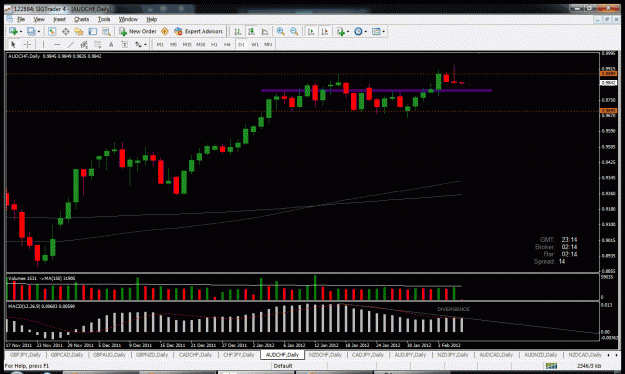Open the Insert menu

[59, 19]
